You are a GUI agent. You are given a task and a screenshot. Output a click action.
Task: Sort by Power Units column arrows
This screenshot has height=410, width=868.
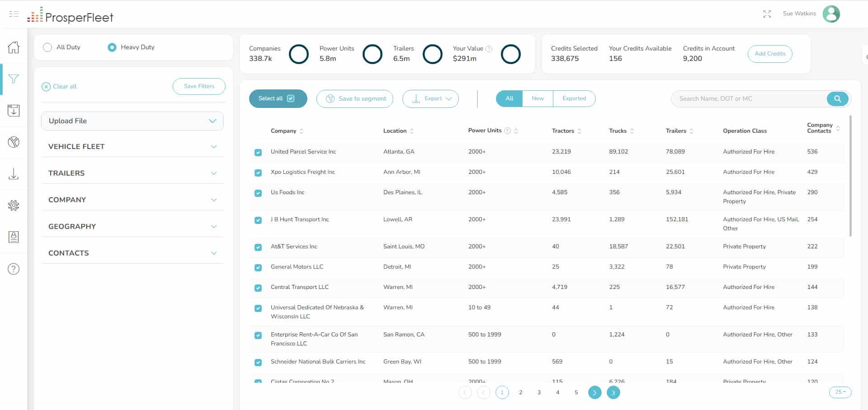516,131
